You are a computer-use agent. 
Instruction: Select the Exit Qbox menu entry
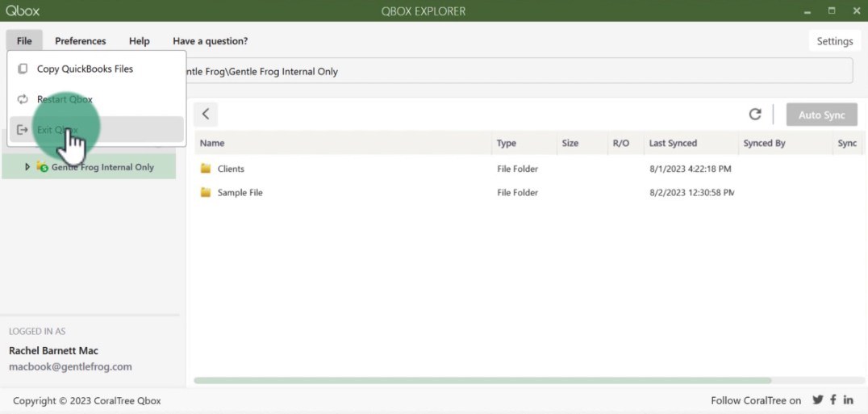coord(96,129)
